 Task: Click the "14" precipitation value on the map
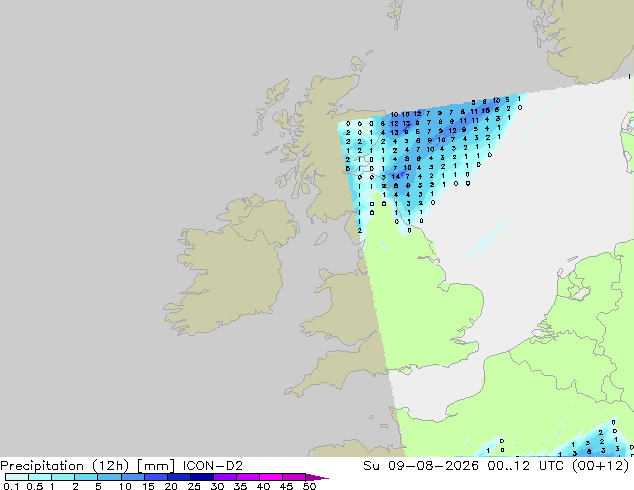click(395, 176)
